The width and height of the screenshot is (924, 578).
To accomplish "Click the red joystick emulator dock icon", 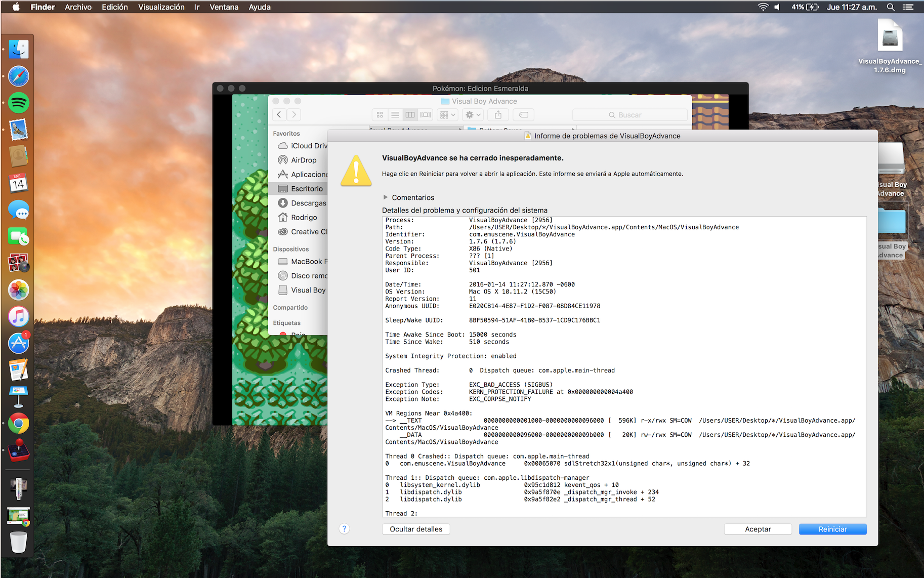I will (18, 450).
